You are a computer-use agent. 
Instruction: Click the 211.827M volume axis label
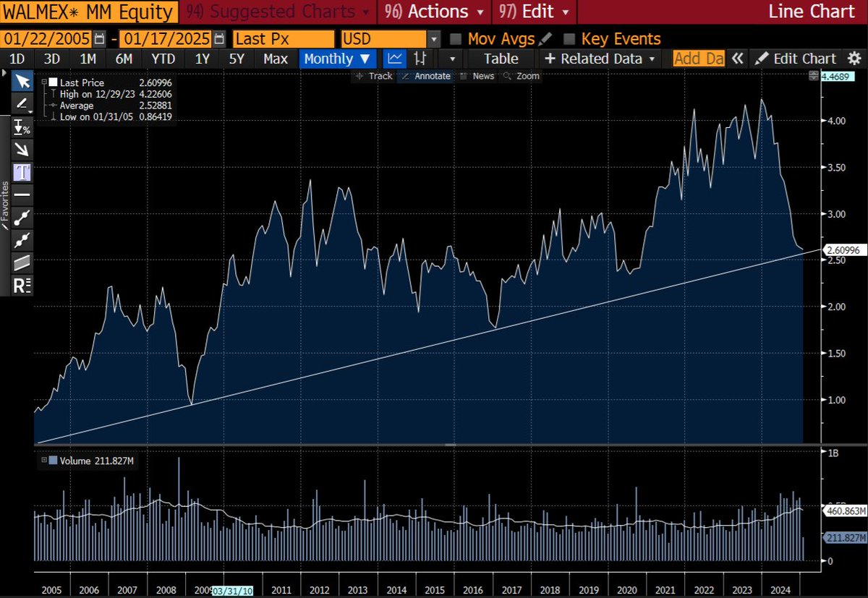[845, 538]
